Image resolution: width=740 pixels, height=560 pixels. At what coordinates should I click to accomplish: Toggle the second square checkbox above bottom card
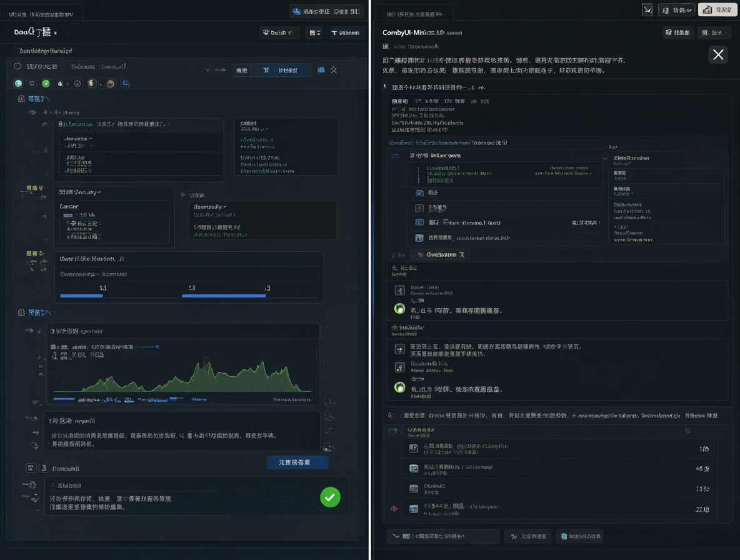click(x=44, y=468)
